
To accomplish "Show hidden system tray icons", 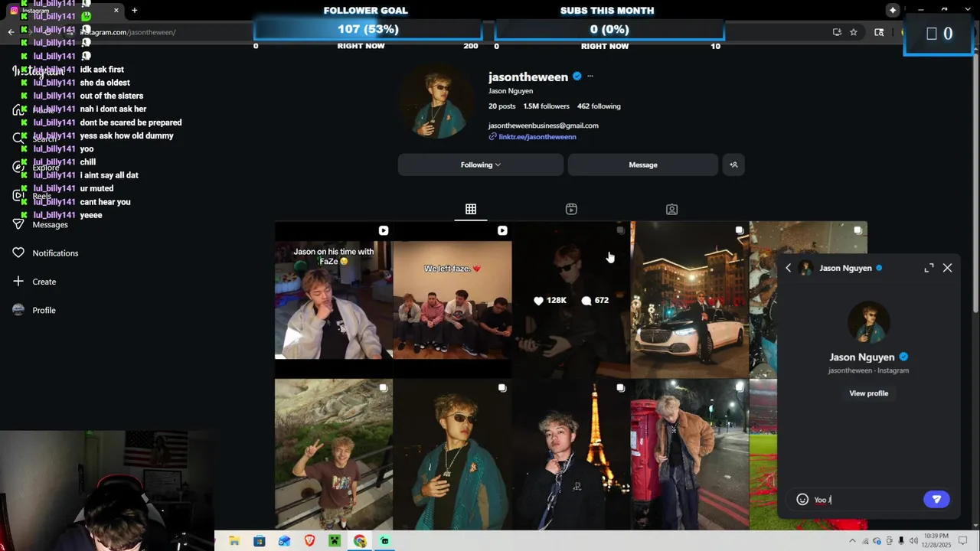I will [852, 541].
